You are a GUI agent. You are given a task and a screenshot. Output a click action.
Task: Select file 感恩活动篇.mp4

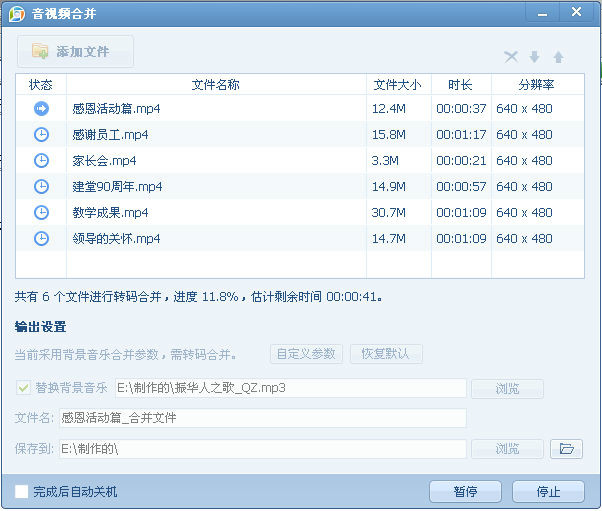tap(116, 109)
